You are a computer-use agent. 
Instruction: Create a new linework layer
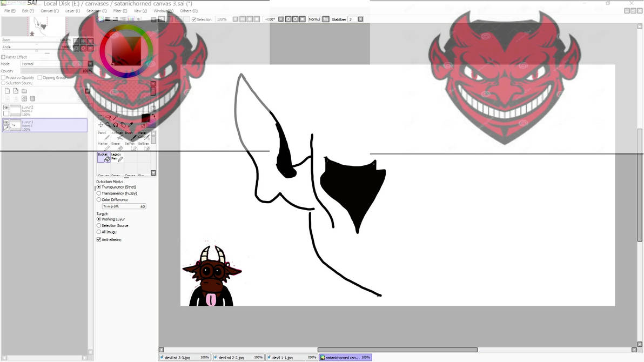tap(16, 91)
